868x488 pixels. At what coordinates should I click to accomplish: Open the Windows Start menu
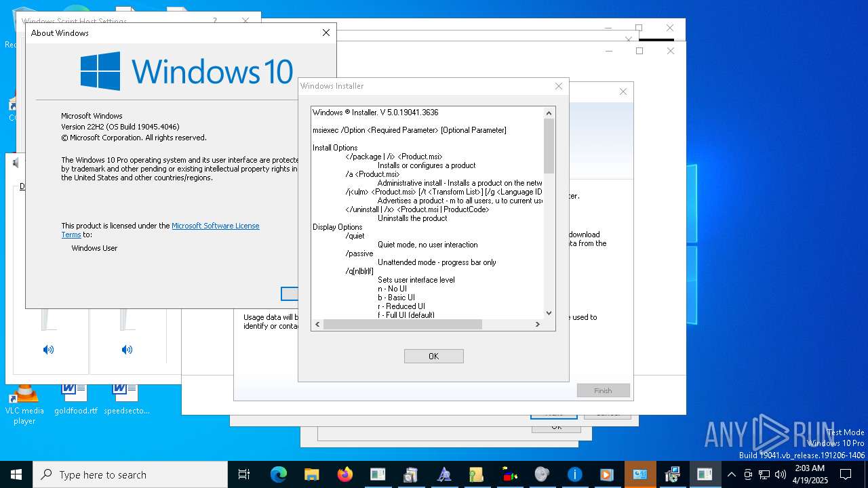16,474
